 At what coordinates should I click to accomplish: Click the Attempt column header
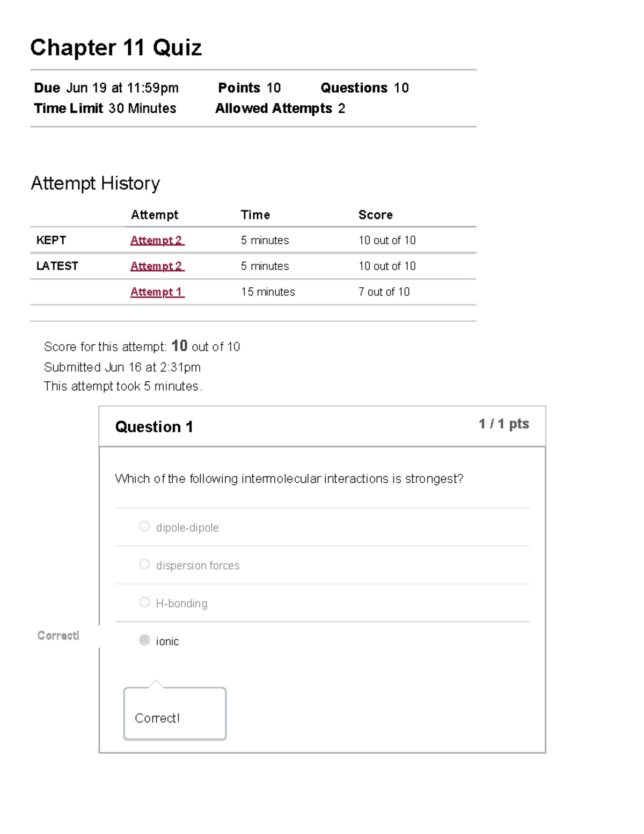pos(155,214)
